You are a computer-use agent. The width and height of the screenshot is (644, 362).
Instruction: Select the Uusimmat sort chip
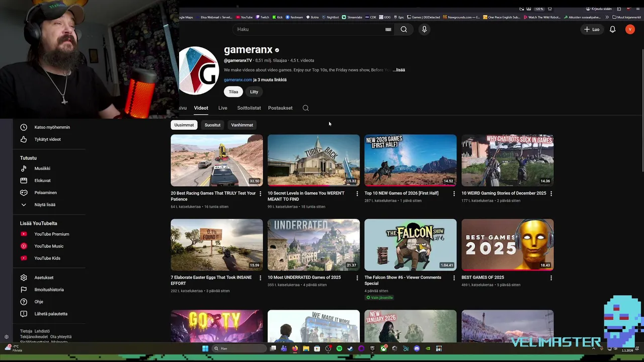tap(184, 125)
